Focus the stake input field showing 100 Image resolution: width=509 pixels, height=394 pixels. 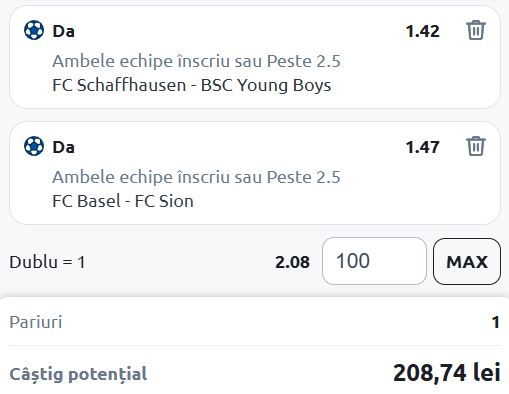tap(374, 261)
